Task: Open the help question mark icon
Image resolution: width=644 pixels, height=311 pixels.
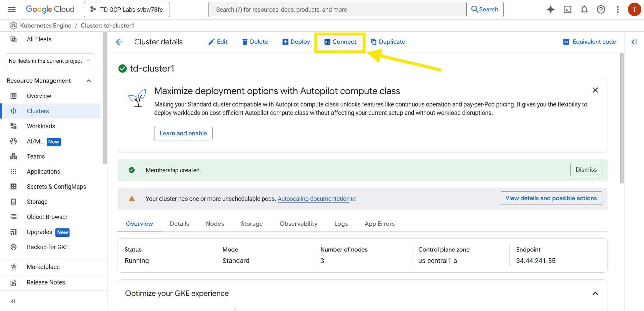Action: coord(601,9)
